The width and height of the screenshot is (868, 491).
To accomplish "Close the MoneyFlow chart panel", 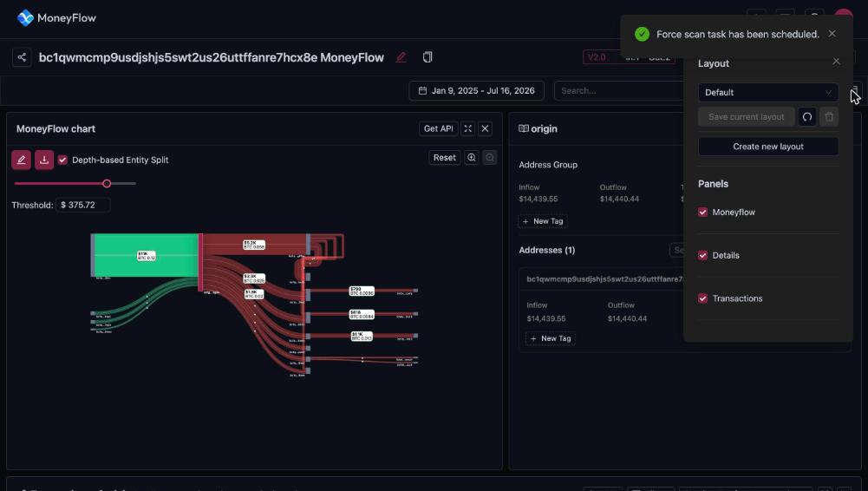I will click(x=485, y=128).
